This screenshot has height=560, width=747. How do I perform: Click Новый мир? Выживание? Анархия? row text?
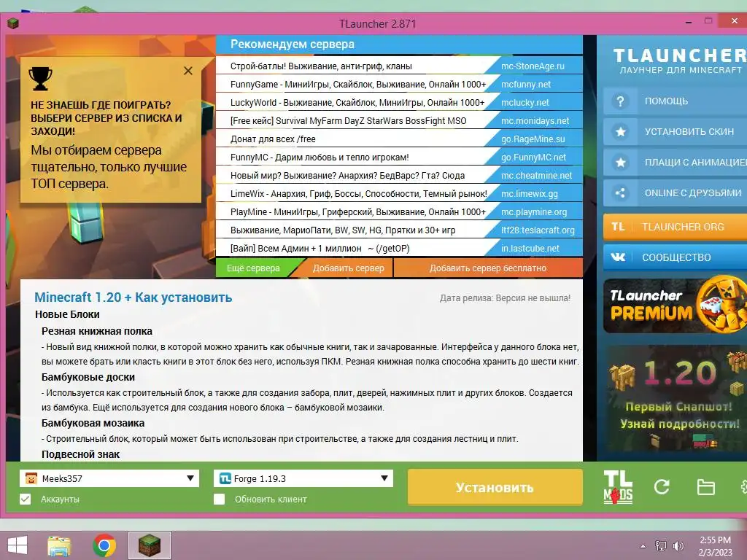pyautogui.click(x=348, y=175)
